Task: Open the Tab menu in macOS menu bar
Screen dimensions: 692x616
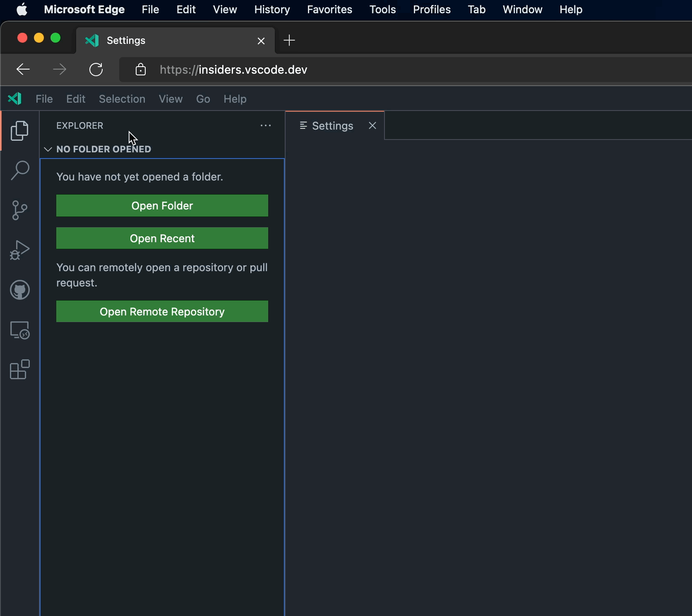Action: [x=476, y=9]
